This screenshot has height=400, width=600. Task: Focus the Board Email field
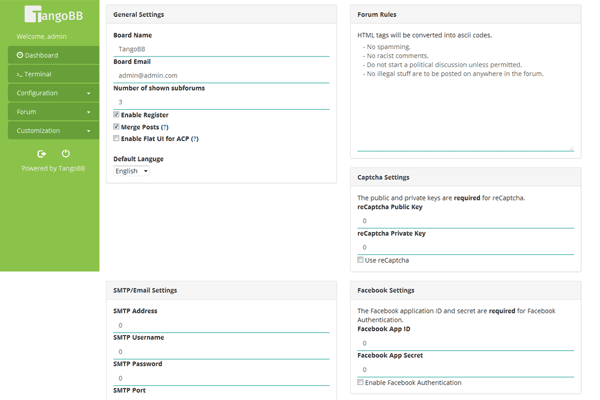221,75
